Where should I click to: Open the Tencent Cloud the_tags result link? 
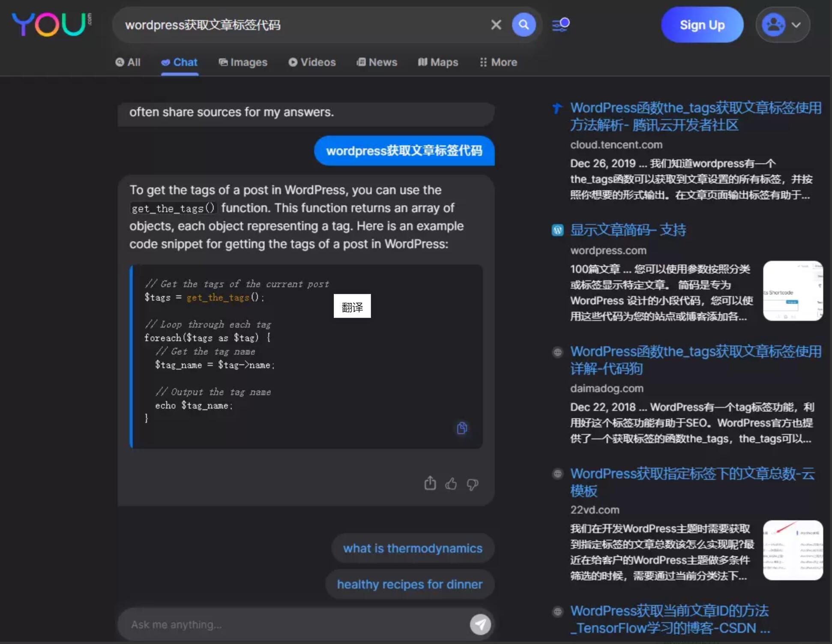(696, 116)
